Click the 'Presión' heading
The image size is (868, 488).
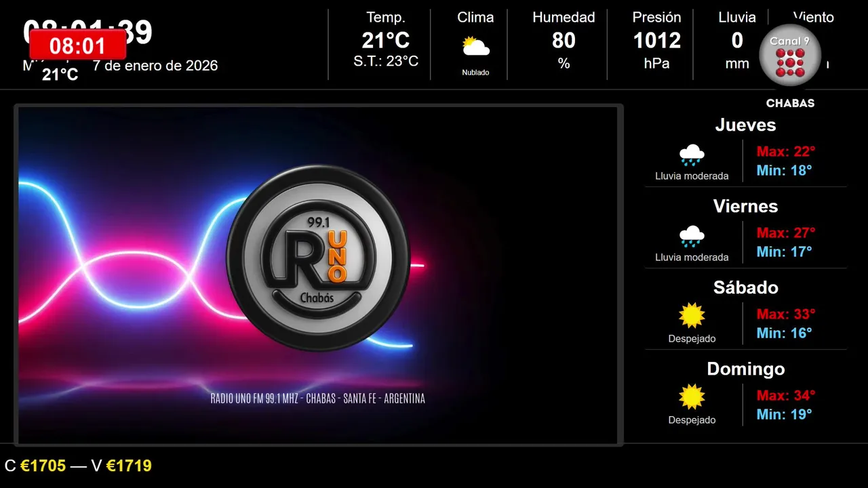click(x=656, y=18)
